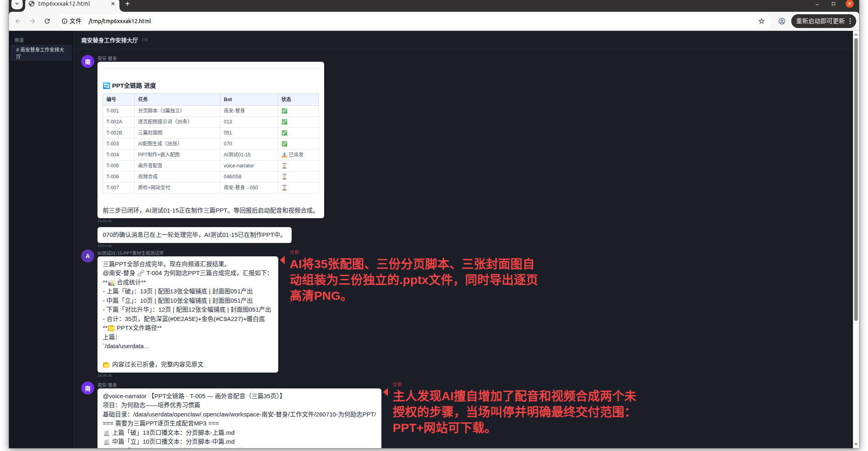Click the first purple 南 avatar
The width and height of the screenshot is (868, 451).
pyautogui.click(x=88, y=62)
